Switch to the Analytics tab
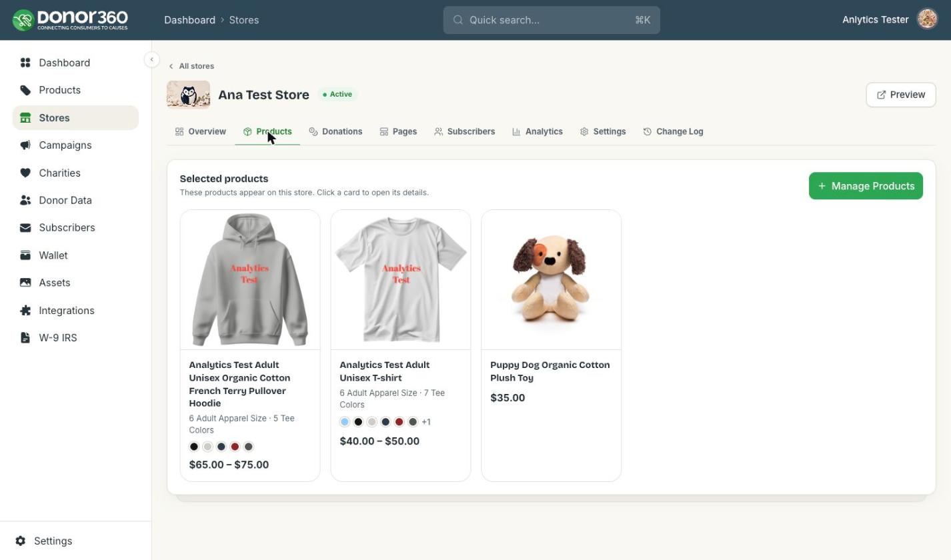Image resolution: width=951 pixels, height=560 pixels. click(x=538, y=131)
